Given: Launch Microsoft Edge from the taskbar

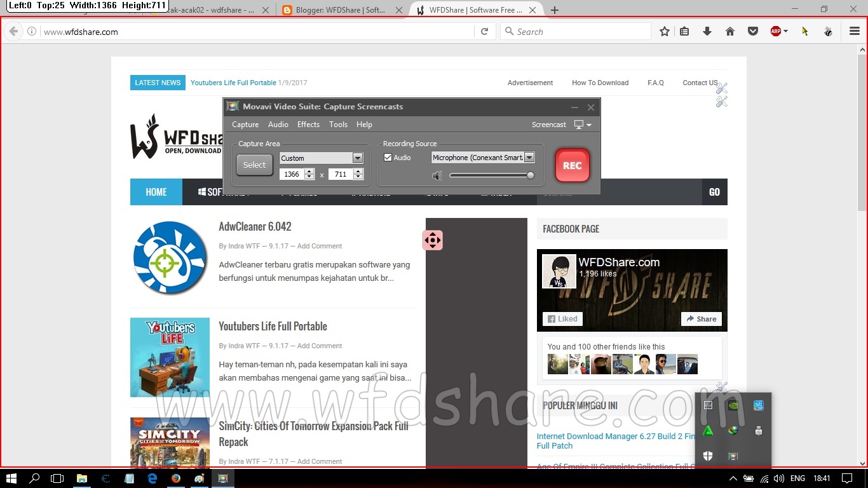Looking at the screenshot, I should [x=153, y=478].
